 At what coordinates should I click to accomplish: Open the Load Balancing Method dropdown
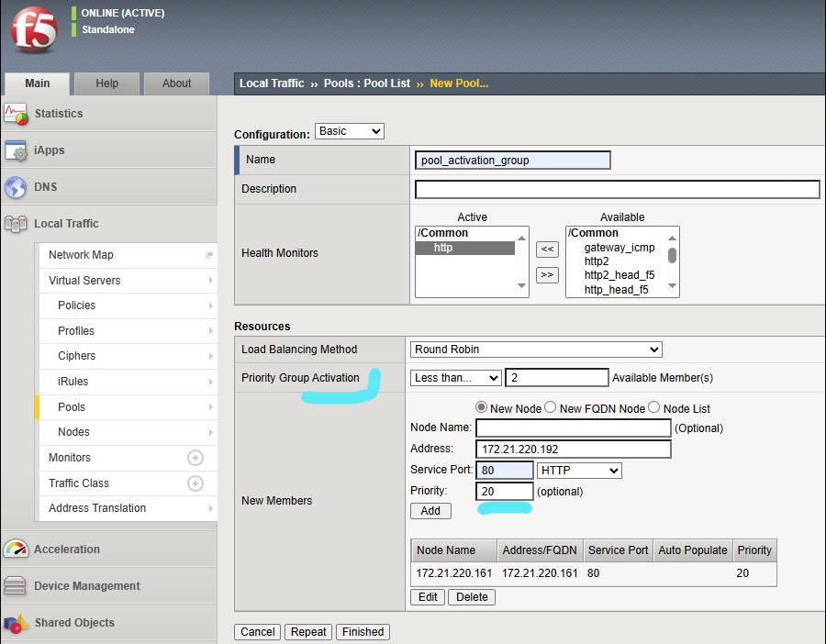[536, 350]
